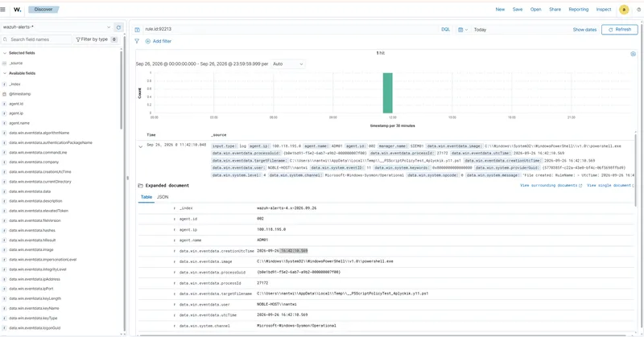
Task: Click the type icon of data.win.eventdata.image row
Action: (x=175, y=261)
